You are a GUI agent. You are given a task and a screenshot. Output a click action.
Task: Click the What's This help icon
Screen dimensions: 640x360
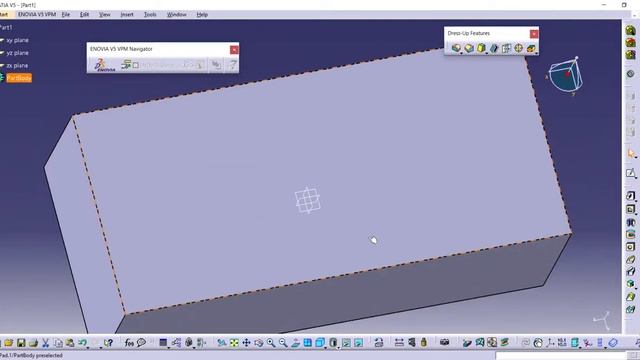tap(108, 343)
